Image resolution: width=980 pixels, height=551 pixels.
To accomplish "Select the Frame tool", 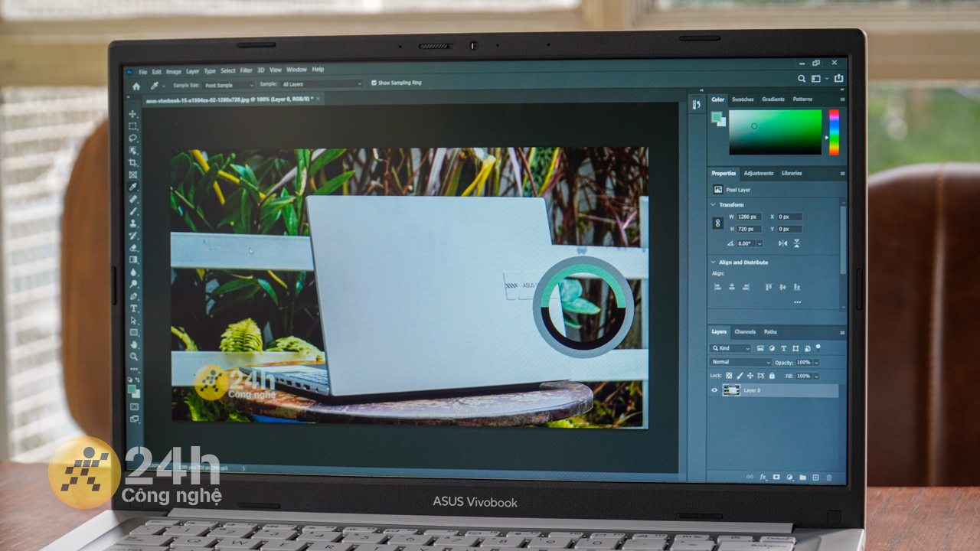I will coord(133,175).
